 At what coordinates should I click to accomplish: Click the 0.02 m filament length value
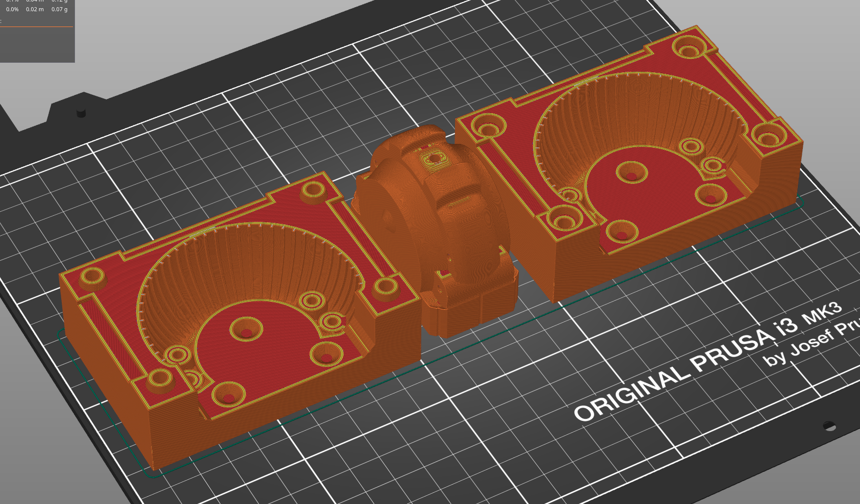(35, 9)
